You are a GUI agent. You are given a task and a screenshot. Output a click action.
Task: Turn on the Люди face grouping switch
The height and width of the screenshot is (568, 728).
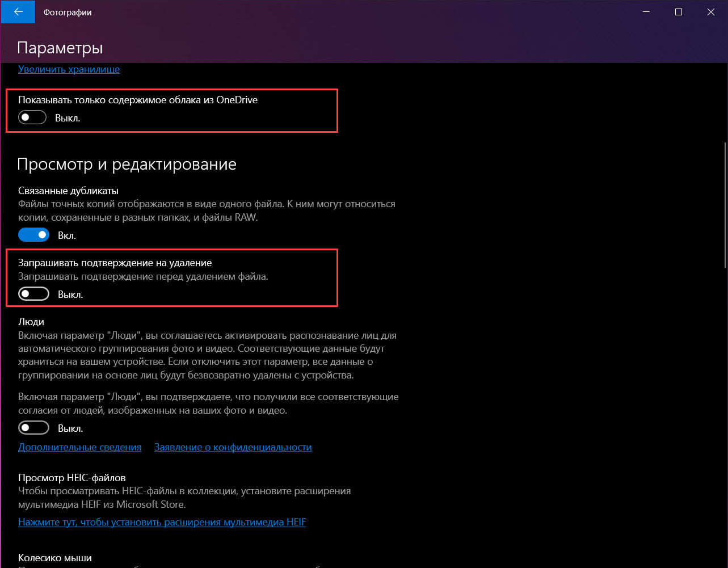[33, 428]
